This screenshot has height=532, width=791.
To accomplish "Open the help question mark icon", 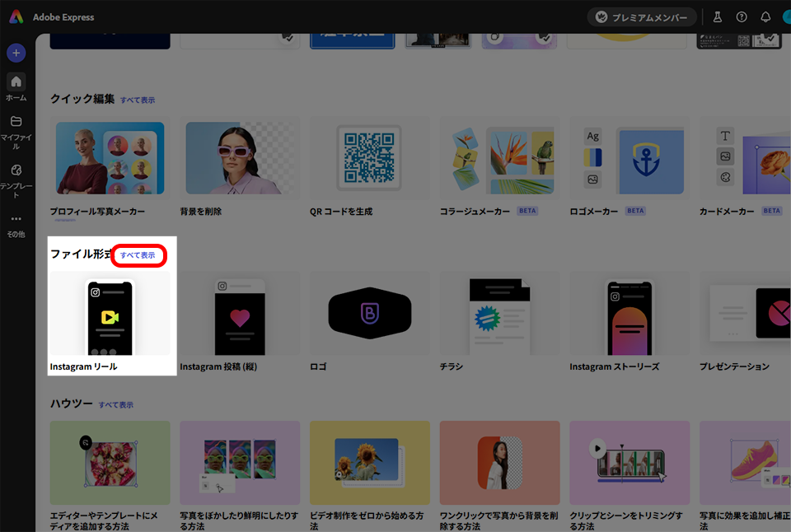I will click(x=742, y=16).
